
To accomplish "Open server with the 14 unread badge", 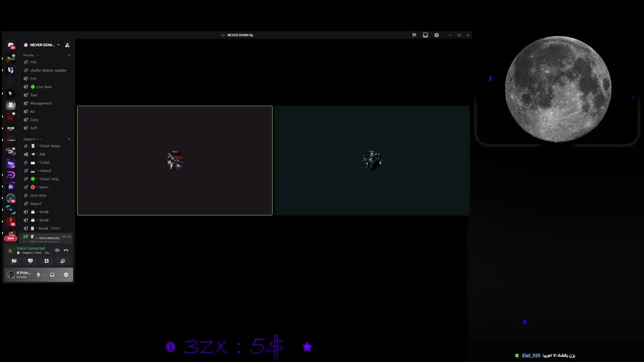I will 11,198.
